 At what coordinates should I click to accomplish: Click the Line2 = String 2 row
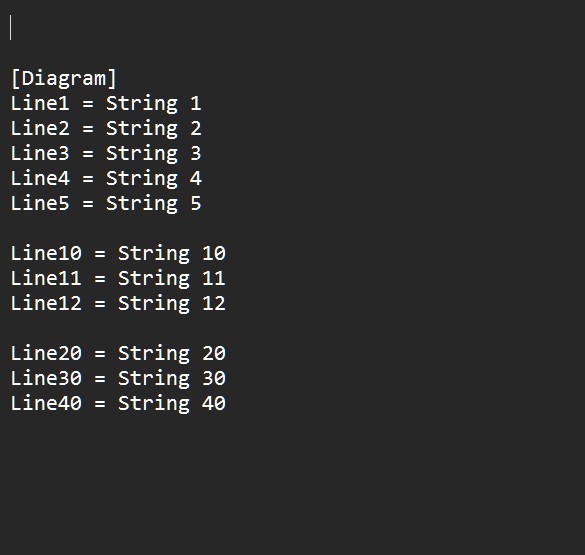click(106, 128)
